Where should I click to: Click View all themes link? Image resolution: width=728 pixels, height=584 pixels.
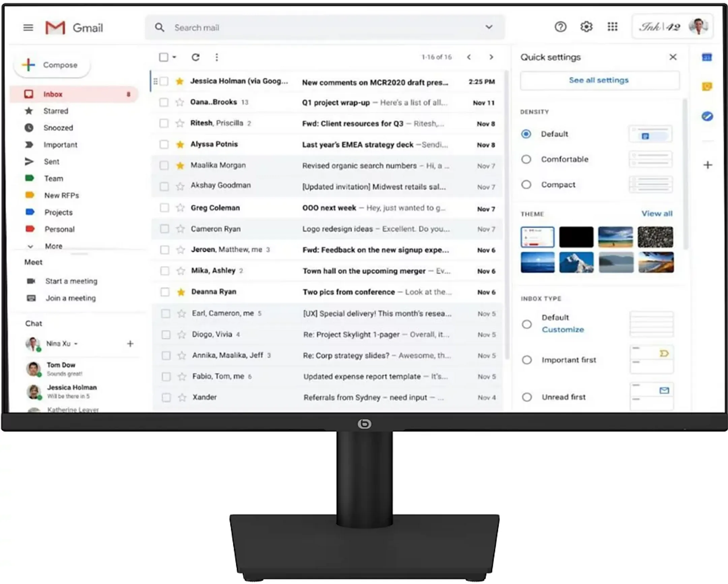(657, 214)
